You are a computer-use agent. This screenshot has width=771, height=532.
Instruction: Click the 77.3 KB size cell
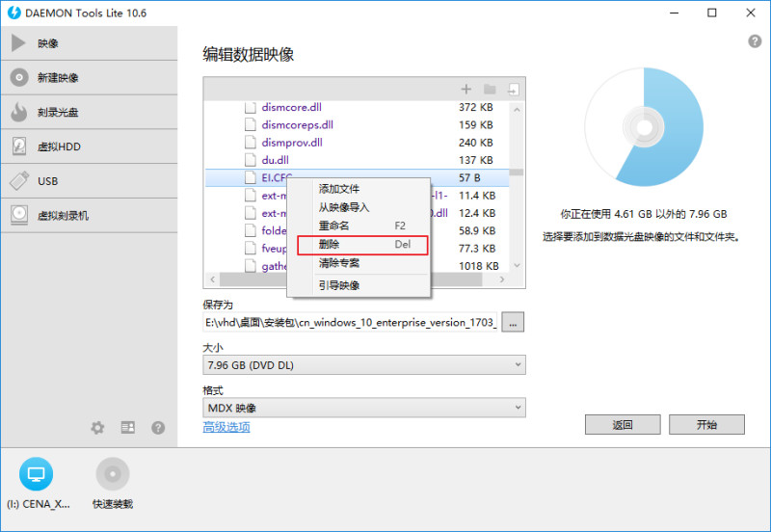tap(477, 249)
